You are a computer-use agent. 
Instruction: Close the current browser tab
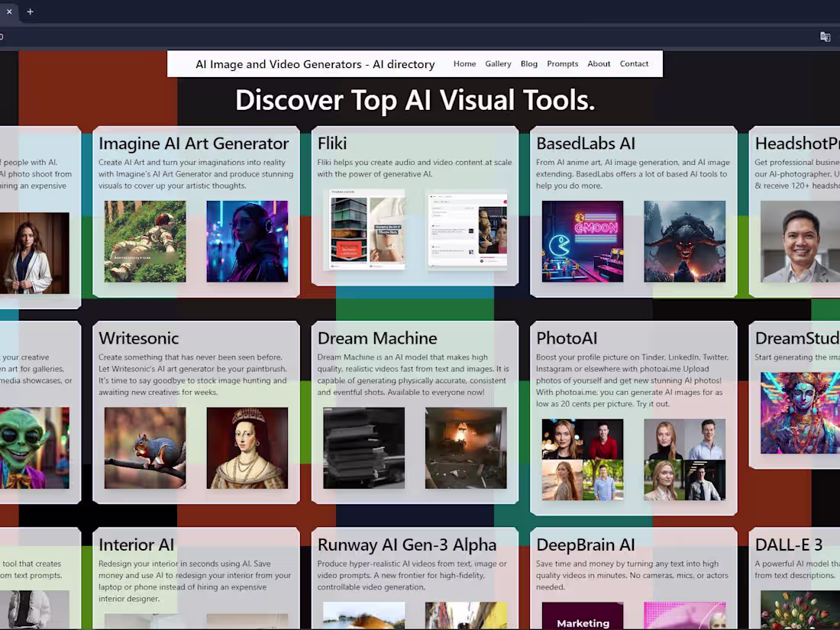[8, 11]
